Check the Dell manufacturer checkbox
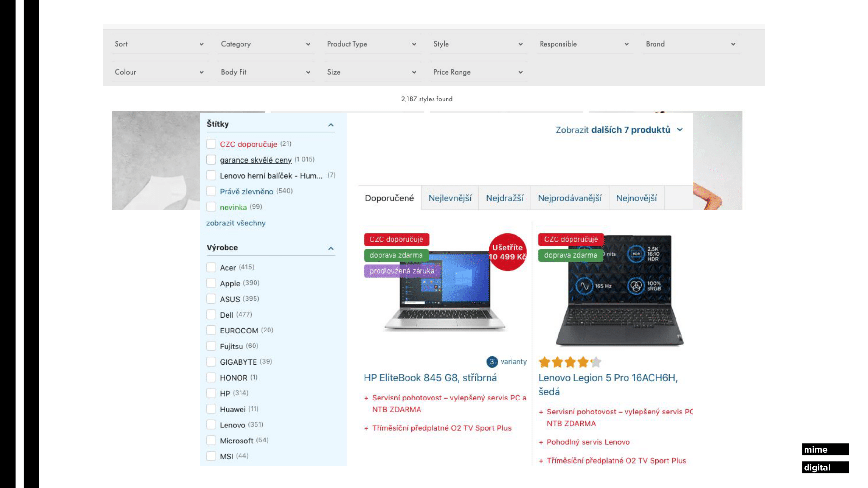The width and height of the screenshot is (868, 488). 211,315
